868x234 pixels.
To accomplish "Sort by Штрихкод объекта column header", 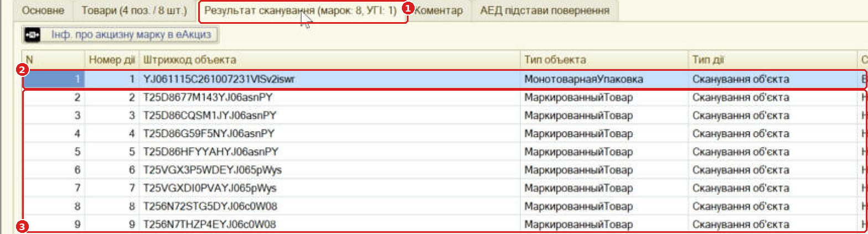I will [330, 59].
